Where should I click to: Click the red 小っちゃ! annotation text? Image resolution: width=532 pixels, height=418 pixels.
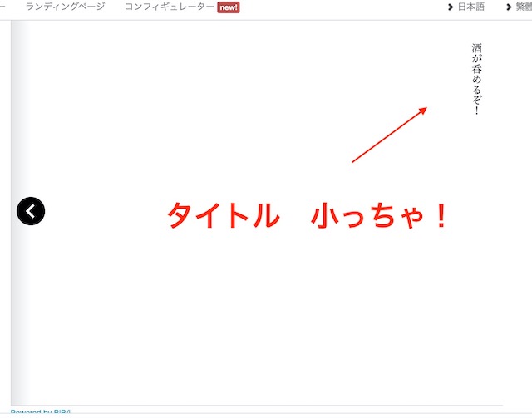pos(381,216)
